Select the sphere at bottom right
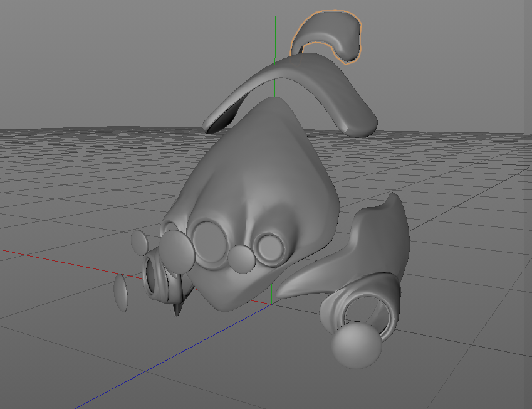Viewport: 532px width, 409px height. pos(357,346)
